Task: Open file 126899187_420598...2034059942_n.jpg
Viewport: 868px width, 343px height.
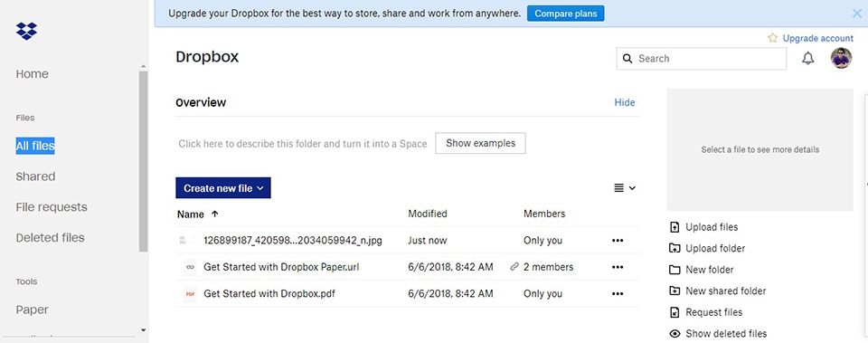Action: coord(293,241)
